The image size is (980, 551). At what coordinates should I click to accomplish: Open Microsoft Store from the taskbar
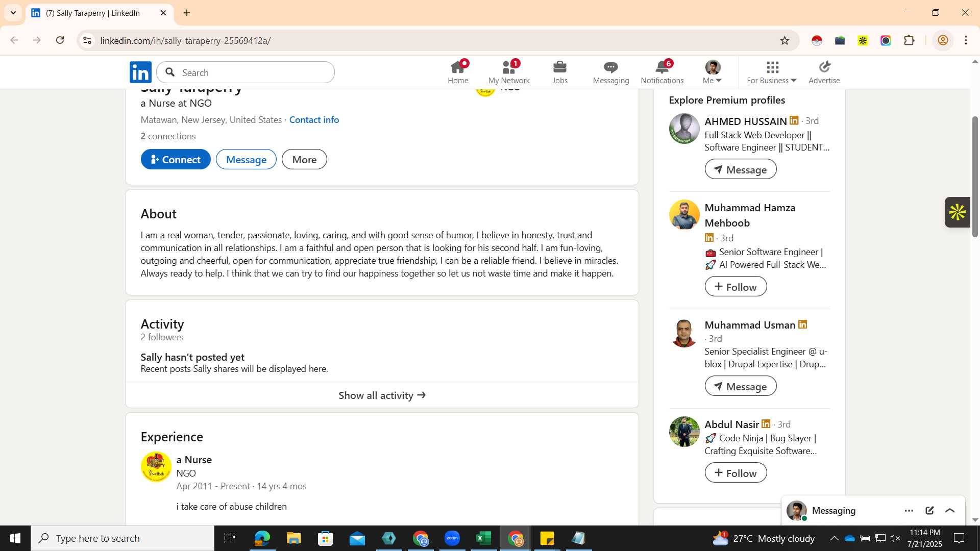pos(325,538)
